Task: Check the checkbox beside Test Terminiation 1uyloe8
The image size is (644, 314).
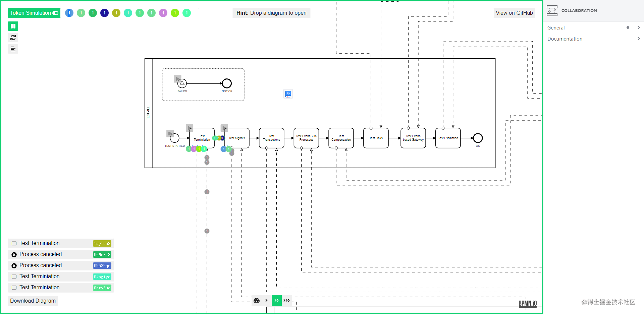Action: pyautogui.click(x=14, y=243)
